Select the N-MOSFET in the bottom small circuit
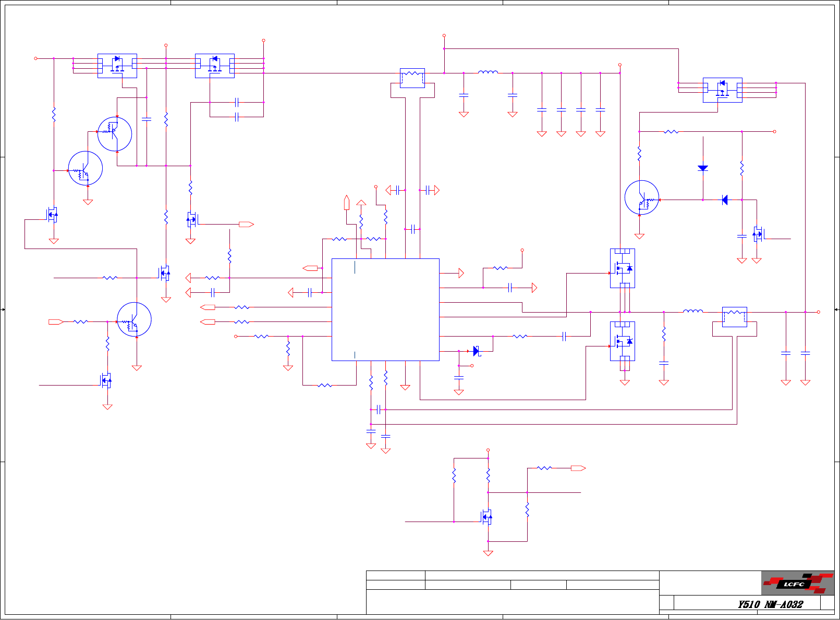This screenshot has width=840, height=620. (x=486, y=517)
